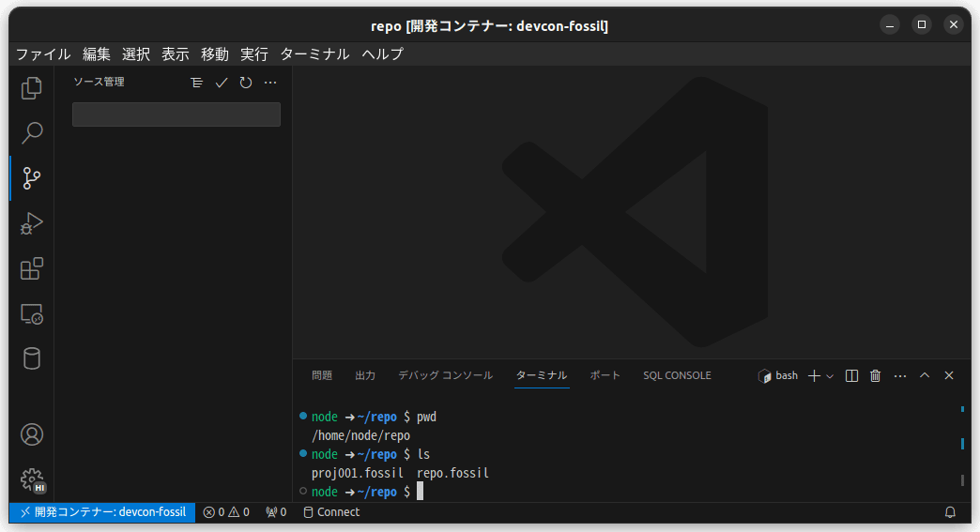Click the commit message input box
The image size is (980, 532).
[176, 114]
